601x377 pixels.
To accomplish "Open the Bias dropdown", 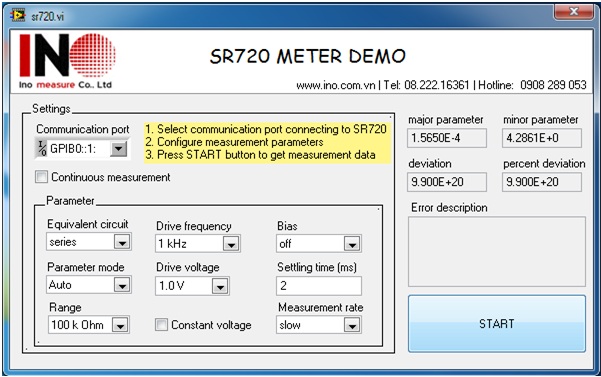I will point(352,244).
